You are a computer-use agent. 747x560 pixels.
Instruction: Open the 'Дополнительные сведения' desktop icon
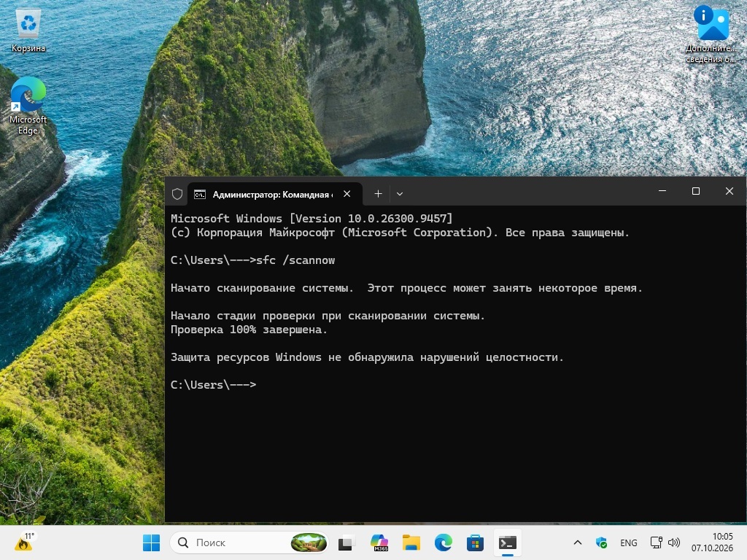point(712,34)
